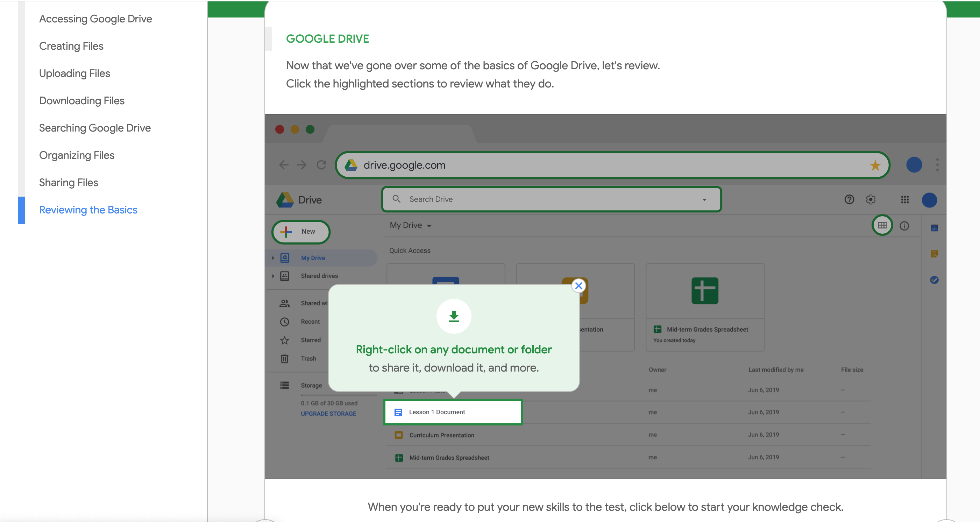This screenshot has height=522, width=980.
Task: Click the Curriculum Presentation file row
Action: pyautogui.click(x=628, y=435)
